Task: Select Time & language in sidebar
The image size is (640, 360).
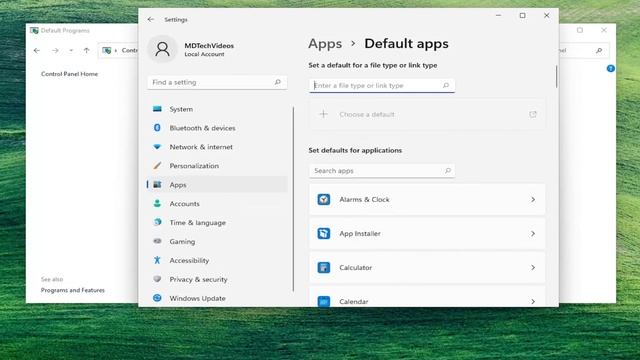Action: pos(217,222)
